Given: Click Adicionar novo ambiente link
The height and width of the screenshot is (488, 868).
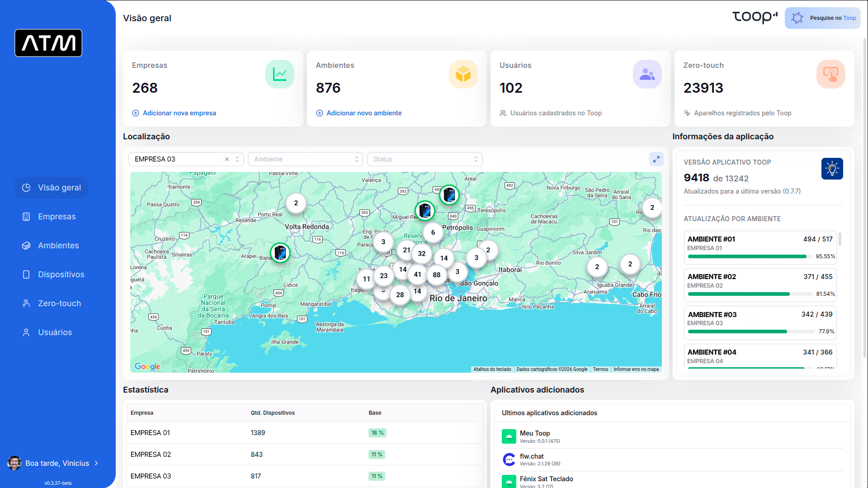Looking at the screenshot, I should 364,113.
